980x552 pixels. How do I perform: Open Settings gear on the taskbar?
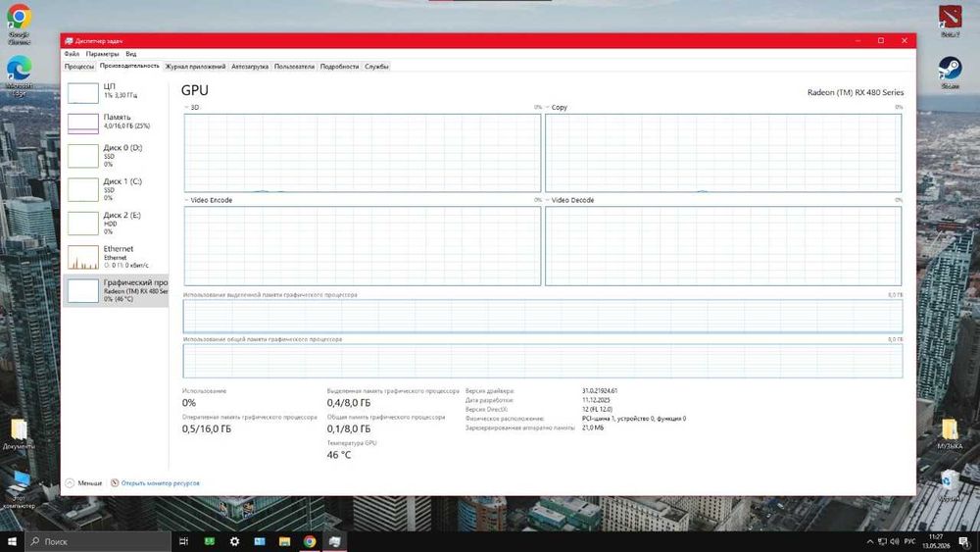click(234, 541)
